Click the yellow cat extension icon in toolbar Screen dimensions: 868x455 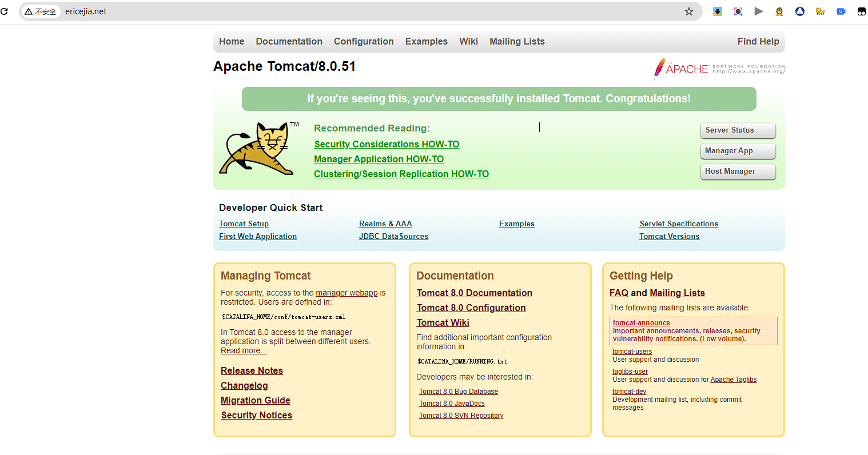(x=821, y=11)
